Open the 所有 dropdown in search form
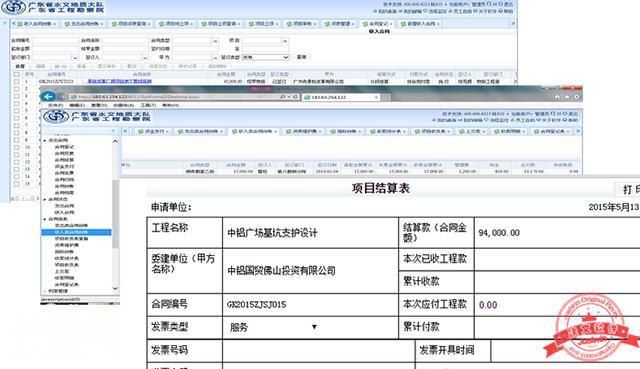Screen dimensions: 640x369 click(x=266, y=58)
